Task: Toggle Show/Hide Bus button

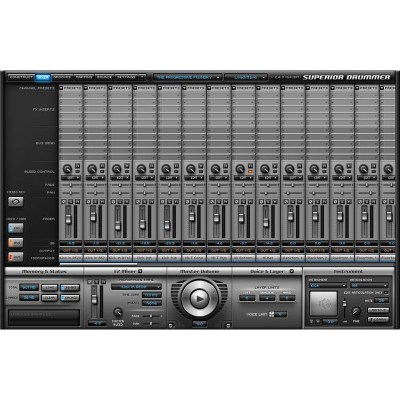Action: pos(16,242)
